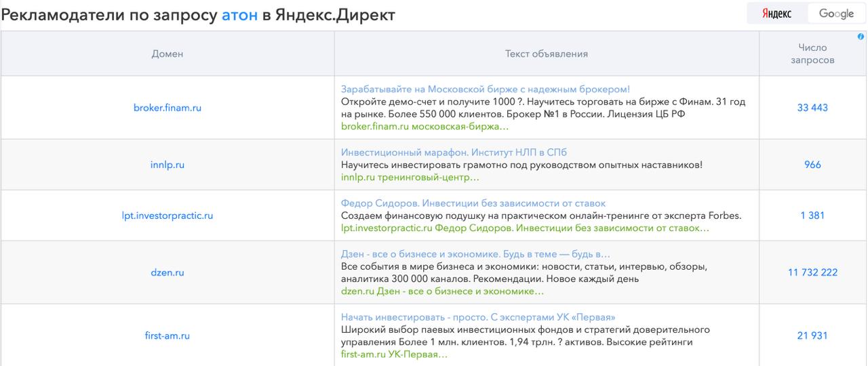Open the lpt.investorpractic.ru domain link
The height and width of the screenshot is (366, 868).
(167, 216)
